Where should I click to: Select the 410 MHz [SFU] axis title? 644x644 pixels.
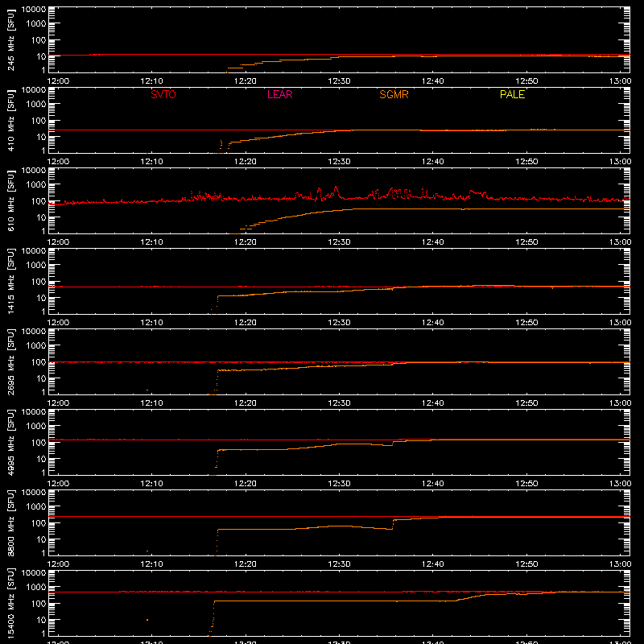tap(11, 121)
